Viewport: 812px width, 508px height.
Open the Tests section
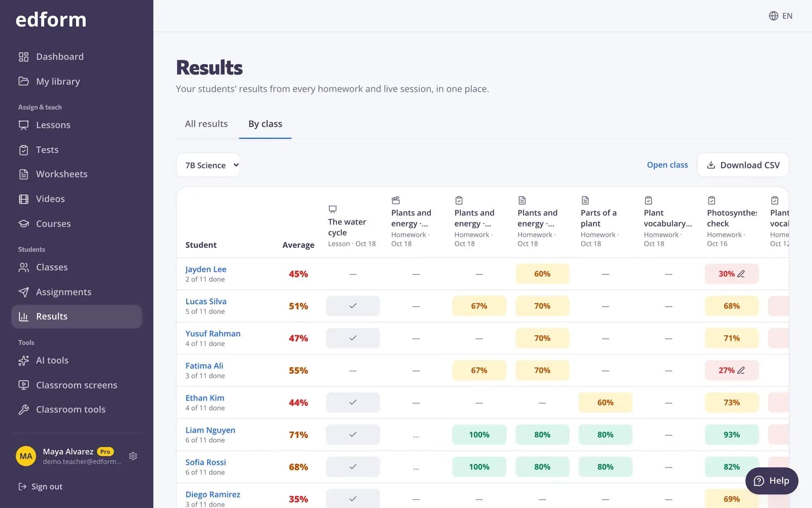point(77,150)
